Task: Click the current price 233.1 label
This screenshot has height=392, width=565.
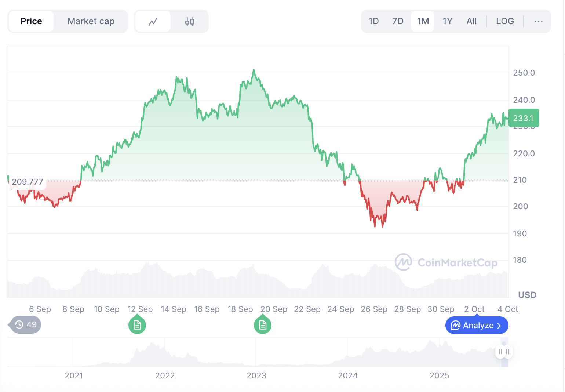Action: (524, 118)
